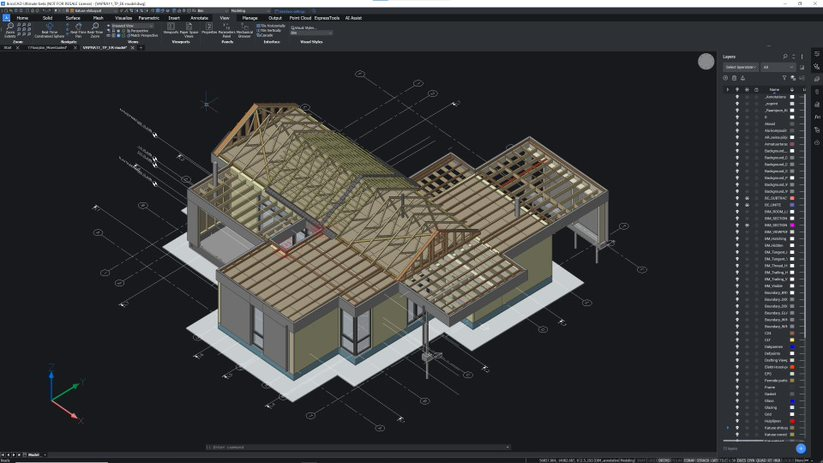Toggle the Perspective checkbox
The width and height of the screenshot is (823, 463).
(x=137, y=31)
